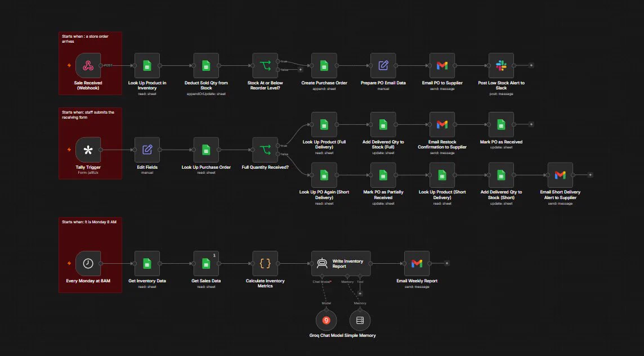
Task: Add a Tool to Write Inventory Report
Action: (360, 293)
